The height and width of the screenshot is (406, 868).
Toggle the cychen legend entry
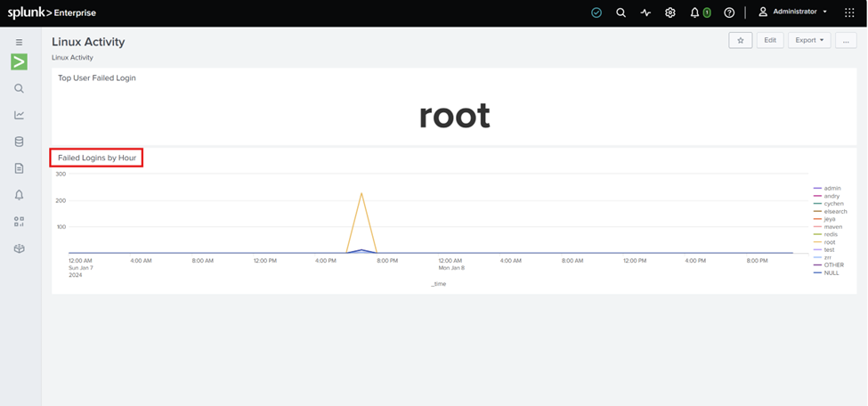tap(829, 204)
